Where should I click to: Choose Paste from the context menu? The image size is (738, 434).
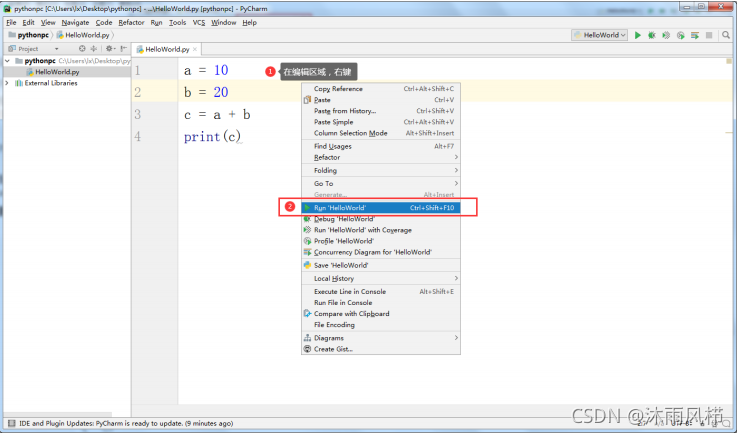click(381, 100)
